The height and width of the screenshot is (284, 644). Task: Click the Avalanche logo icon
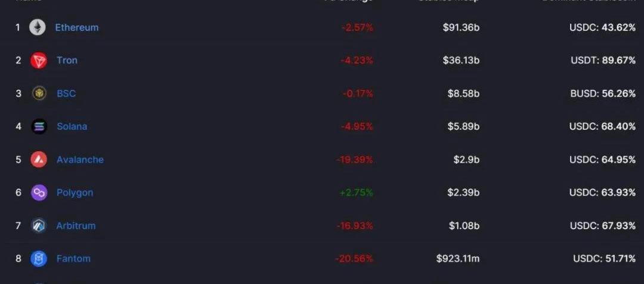pyautogui.click(x=39, y=160)
